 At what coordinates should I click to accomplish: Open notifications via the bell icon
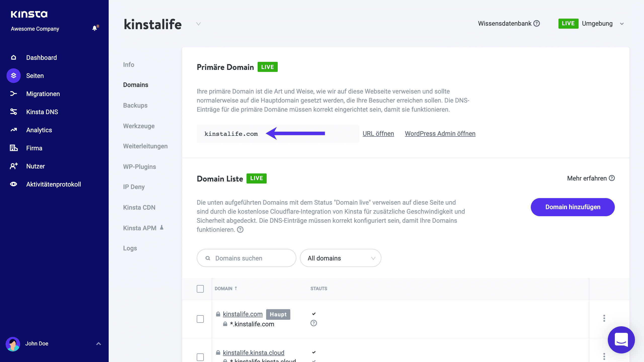[x=95, y=28]
